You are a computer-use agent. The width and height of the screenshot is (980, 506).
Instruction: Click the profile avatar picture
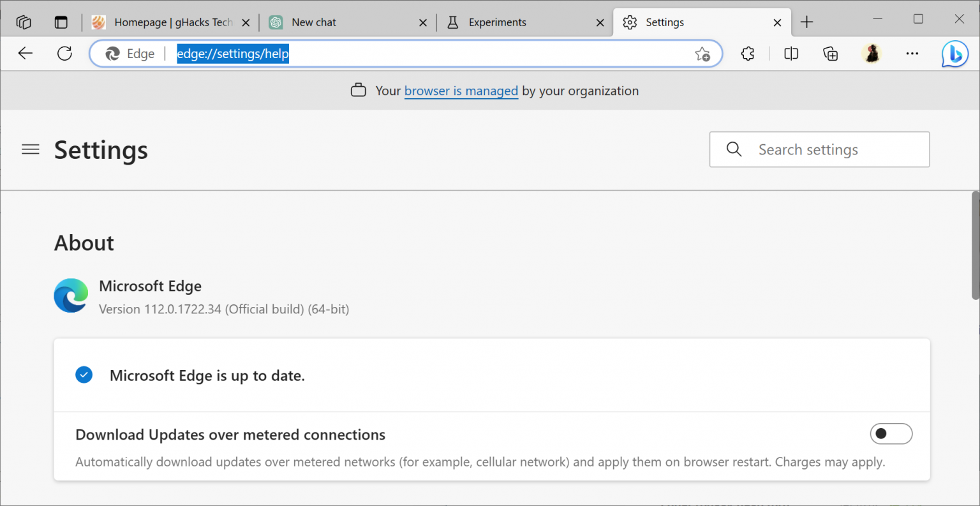(872, 54)
